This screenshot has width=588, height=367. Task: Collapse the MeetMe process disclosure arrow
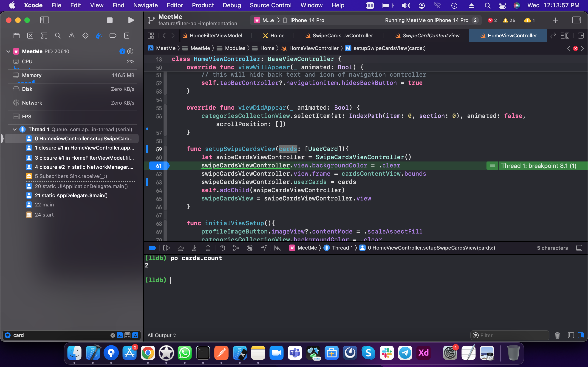tap(8, 51)
